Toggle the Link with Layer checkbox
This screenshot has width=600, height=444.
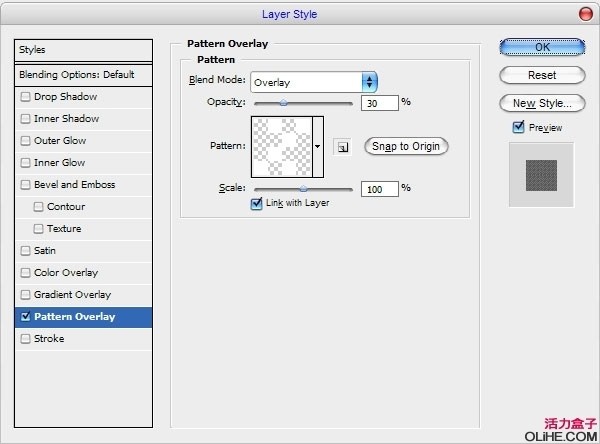(256, 203)
